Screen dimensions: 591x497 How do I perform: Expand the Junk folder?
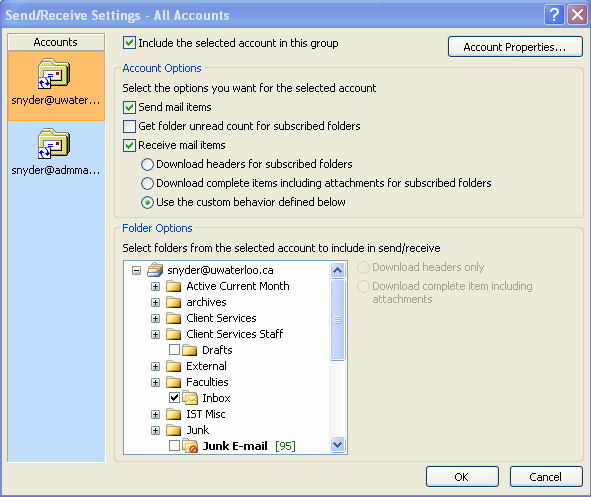coord(155,431)
